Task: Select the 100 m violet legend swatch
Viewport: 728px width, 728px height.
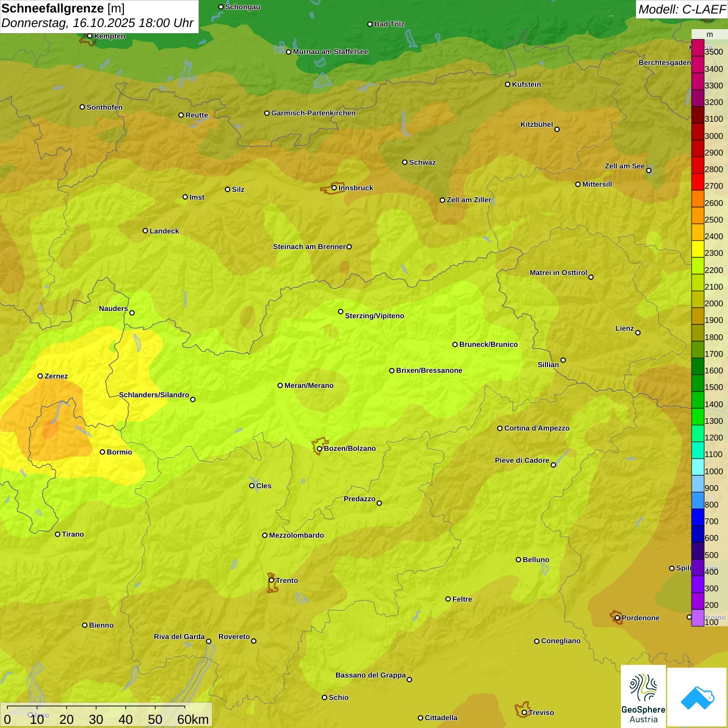Action: coord(697,618)
